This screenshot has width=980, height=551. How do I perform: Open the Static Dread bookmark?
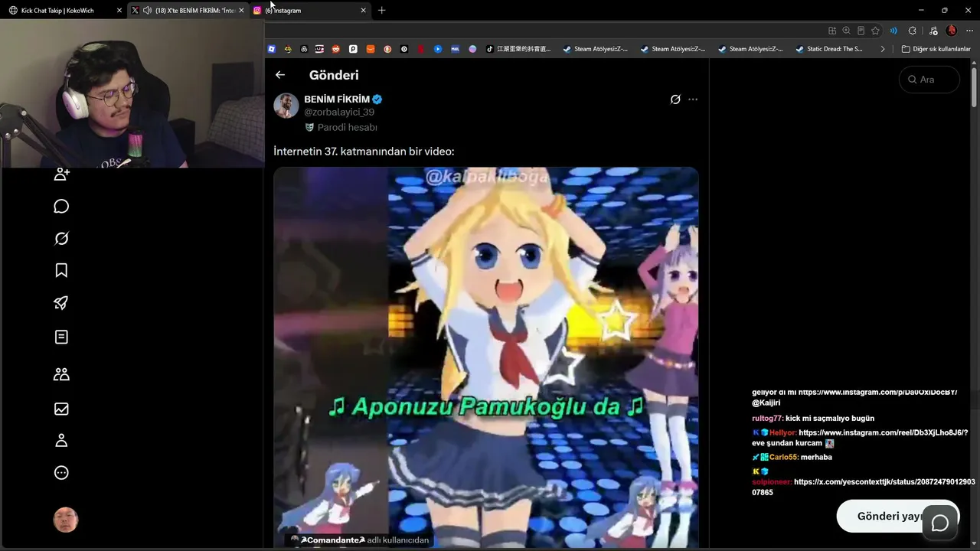pos(828,49)
